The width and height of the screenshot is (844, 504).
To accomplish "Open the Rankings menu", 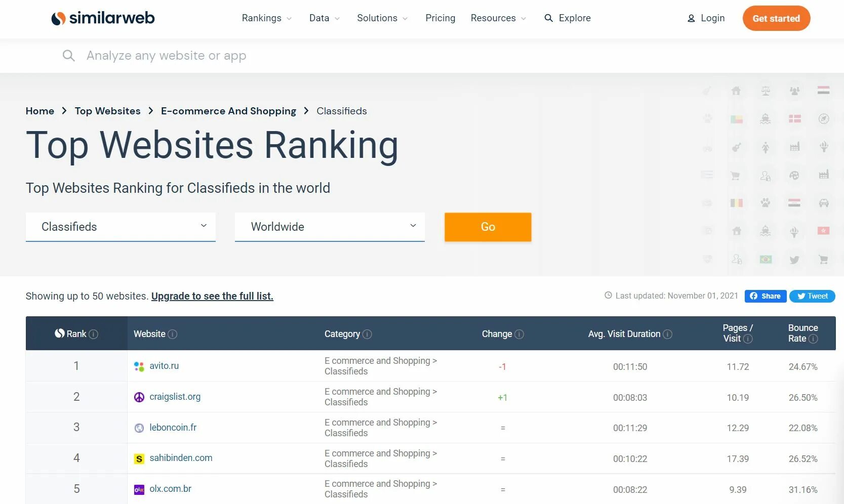I will point(267,18).
